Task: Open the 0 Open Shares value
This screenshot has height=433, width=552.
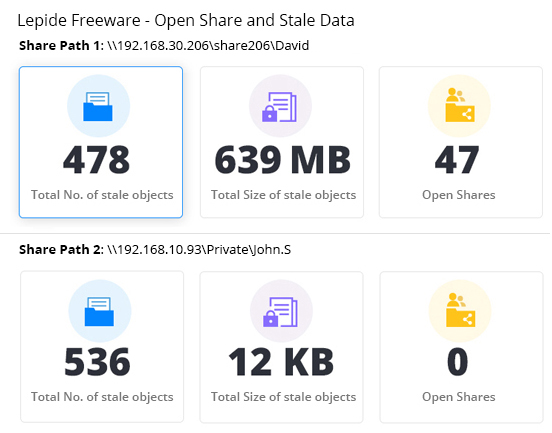Action: pyautogui.click(x=457, y=362)
